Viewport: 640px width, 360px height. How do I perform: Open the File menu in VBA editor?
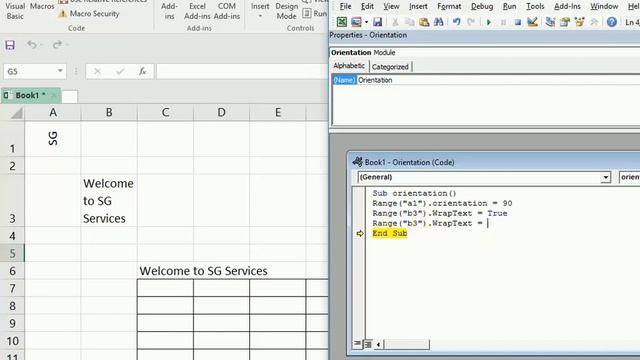(x=345, y=7)
